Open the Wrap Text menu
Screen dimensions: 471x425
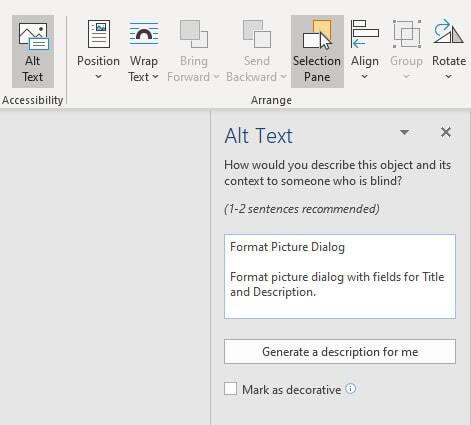coord(144,51)
